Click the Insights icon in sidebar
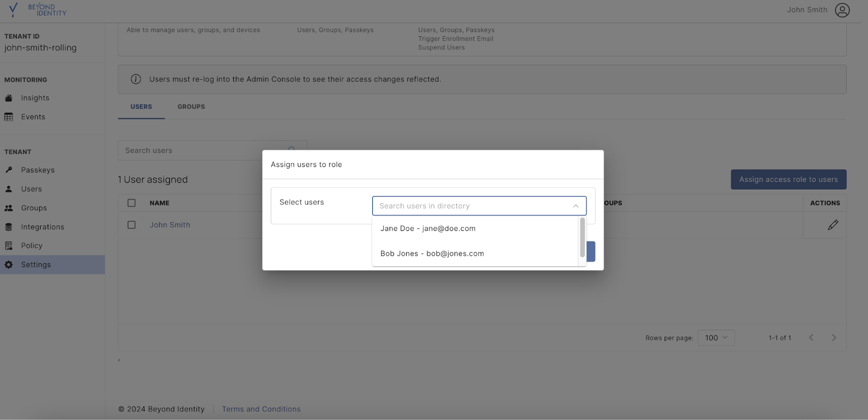This screenshot has width=868, height=420. [9, 98]
